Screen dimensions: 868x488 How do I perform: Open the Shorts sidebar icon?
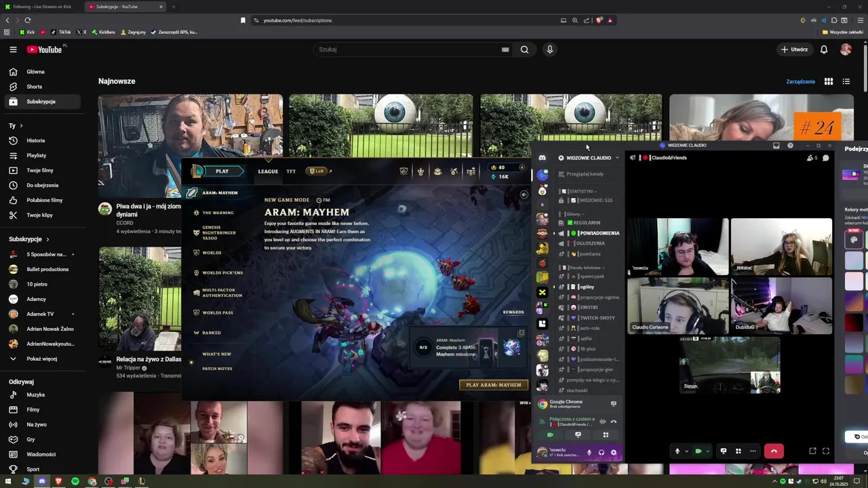[x=13, y=87]
